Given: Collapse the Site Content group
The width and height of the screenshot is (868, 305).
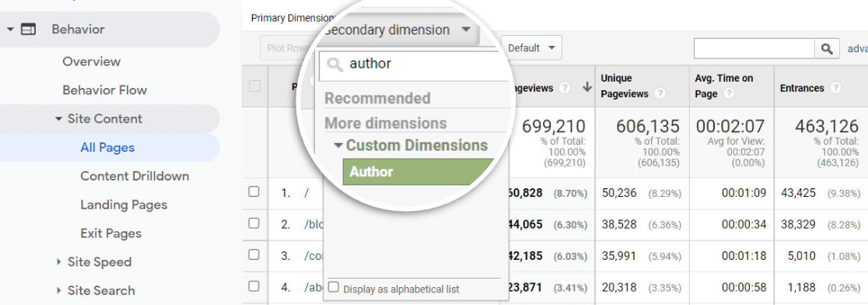Looking at the screenshot, I should click(x=58, y=119).
